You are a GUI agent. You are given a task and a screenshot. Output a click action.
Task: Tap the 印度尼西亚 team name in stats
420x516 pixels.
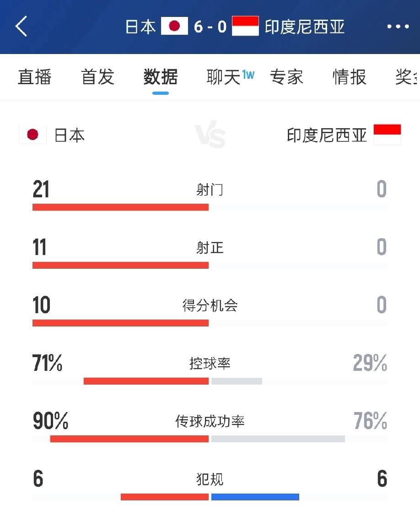coord(327,135)
